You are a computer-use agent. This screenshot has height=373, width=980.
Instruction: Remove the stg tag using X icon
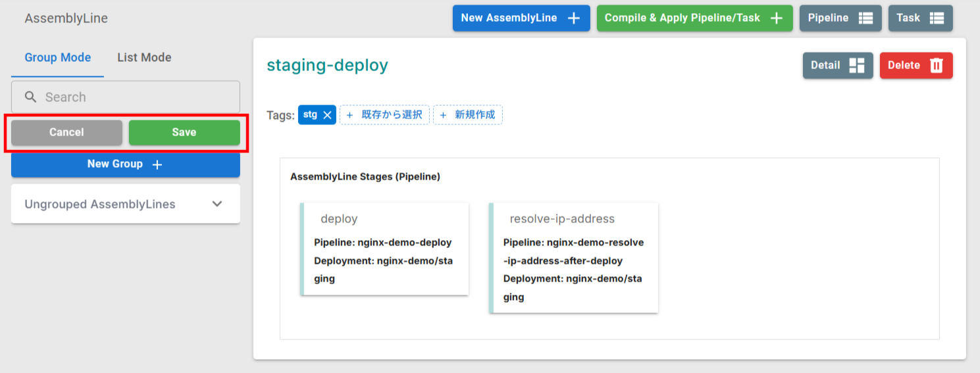point(328,115)
